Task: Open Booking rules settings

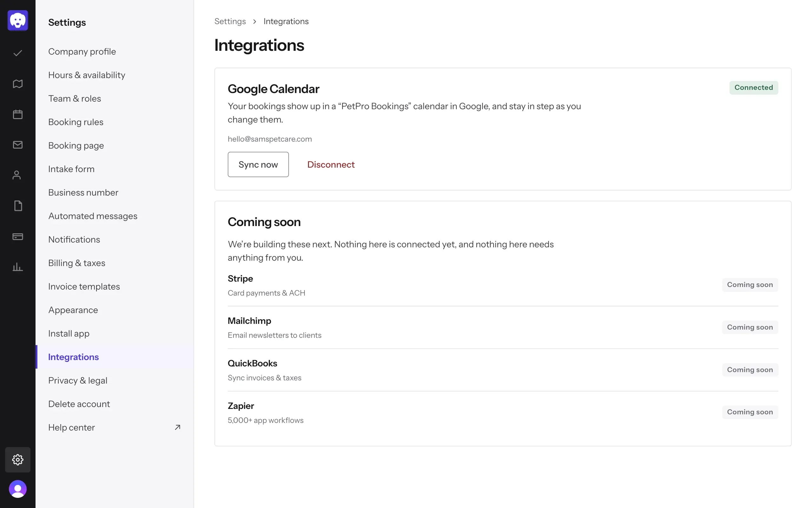Action: click(x=115, y=122)
